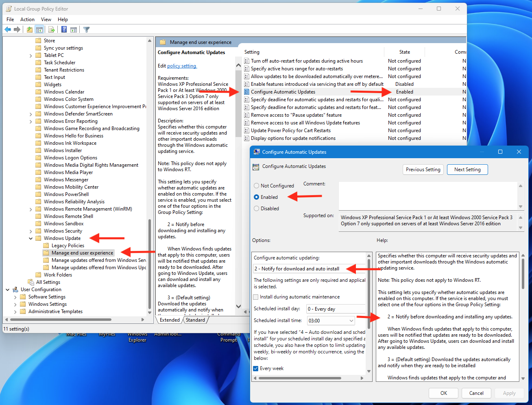Click the Edit policy setting link
This screenshot has width=532, height=405.
(181, 66)
